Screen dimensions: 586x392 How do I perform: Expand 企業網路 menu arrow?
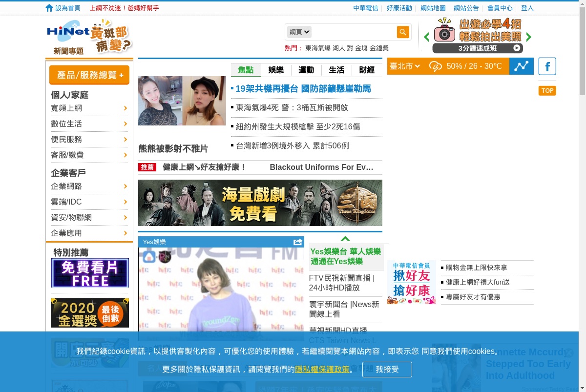click(126, 186)
